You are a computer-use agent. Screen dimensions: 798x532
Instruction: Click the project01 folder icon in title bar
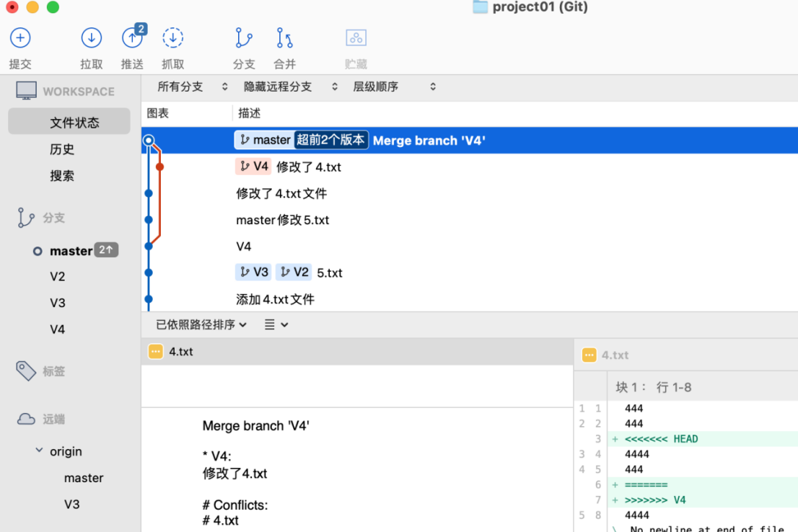[480, 6]
